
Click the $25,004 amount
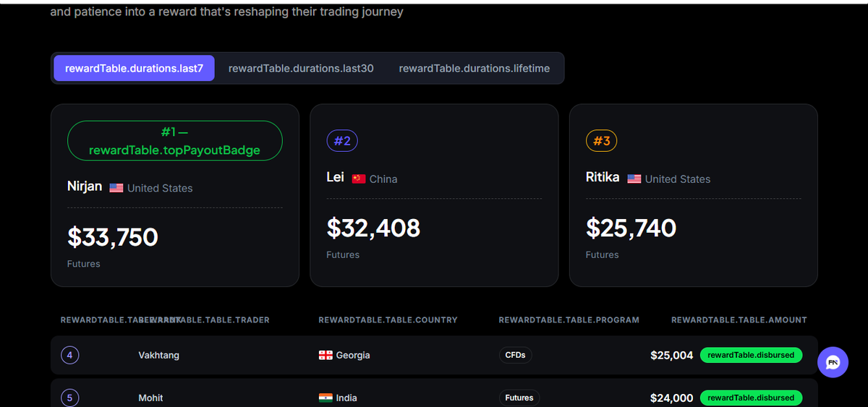point(672,355)
